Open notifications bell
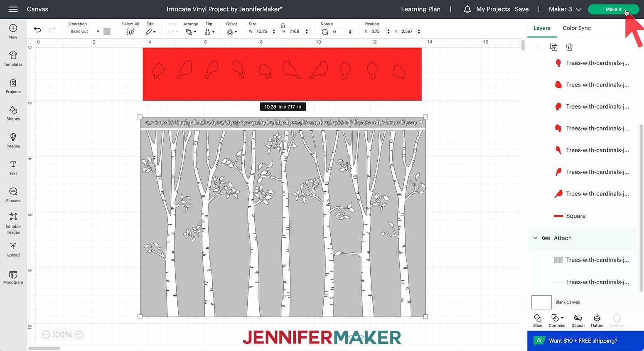 pos(467,9)
